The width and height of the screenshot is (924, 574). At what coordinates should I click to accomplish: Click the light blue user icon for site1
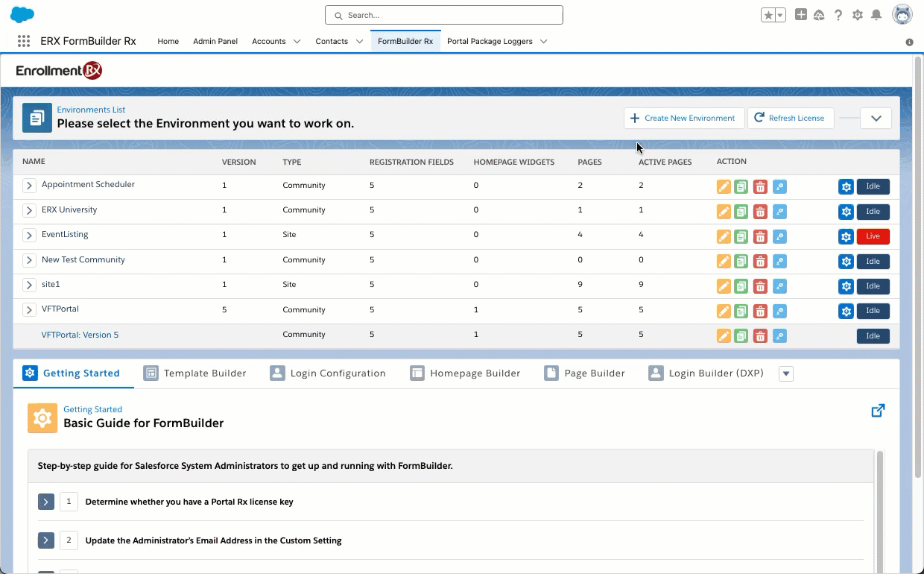(x=779, y=286)
